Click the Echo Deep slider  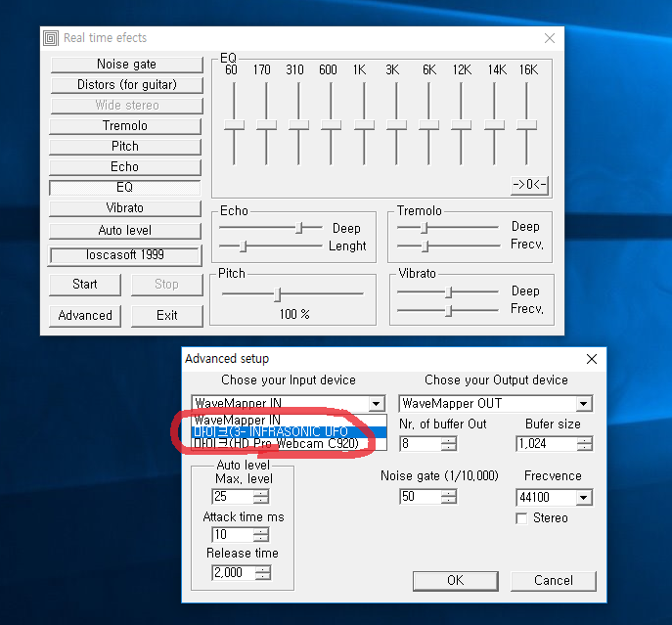tap(270, 228)
